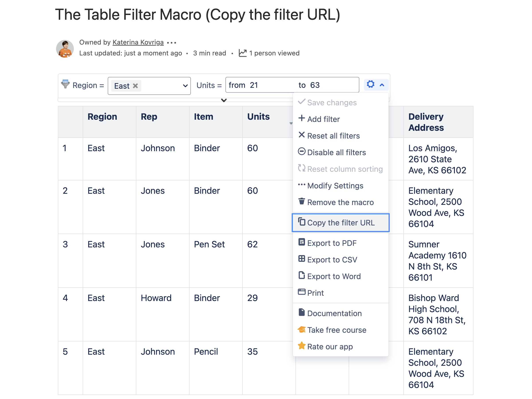This screenshot has height=399, width=532.
Task: Remove the East filter chip
Action: click(135, 86)
